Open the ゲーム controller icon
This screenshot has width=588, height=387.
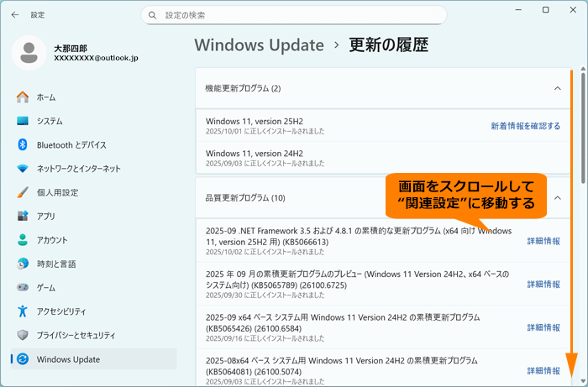pos(23,287)
